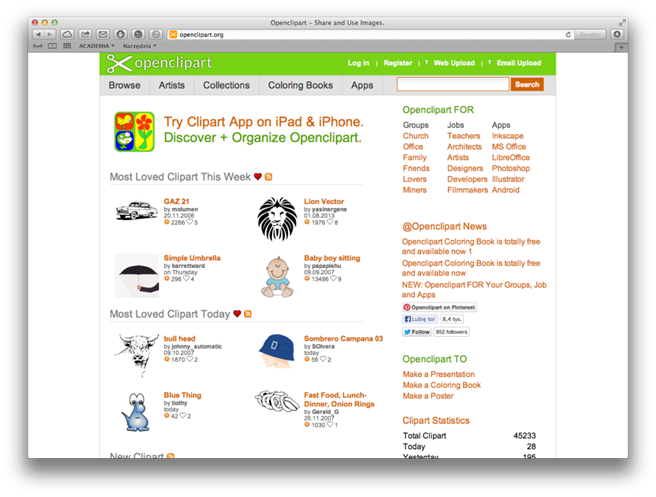Click the Filmmakers jobs link
Viewport: 656px width, 497px height.
pos(467,190)
